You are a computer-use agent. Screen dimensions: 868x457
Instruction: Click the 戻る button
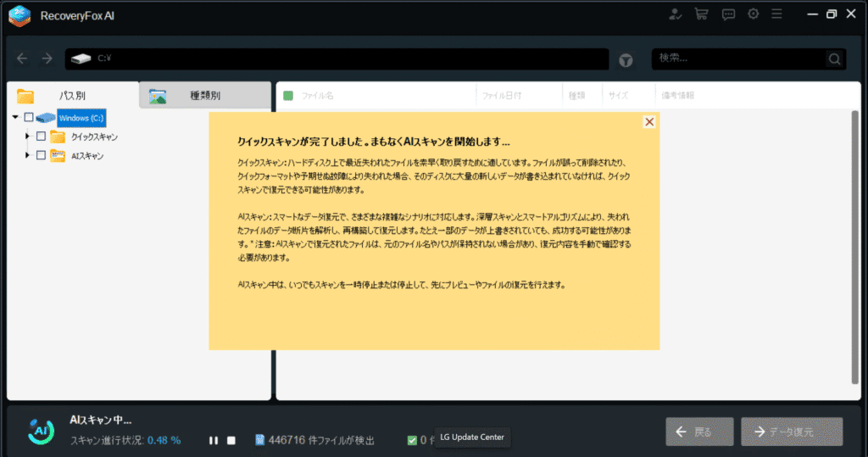(699, 432)
